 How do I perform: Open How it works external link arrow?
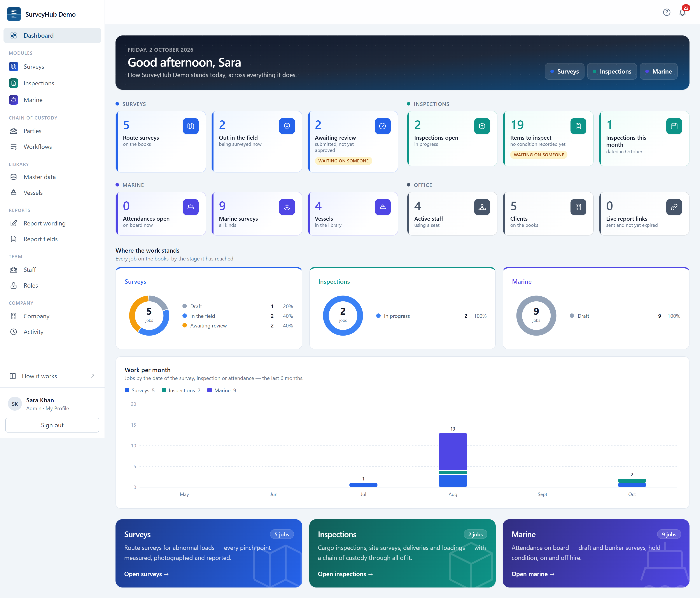93,376
